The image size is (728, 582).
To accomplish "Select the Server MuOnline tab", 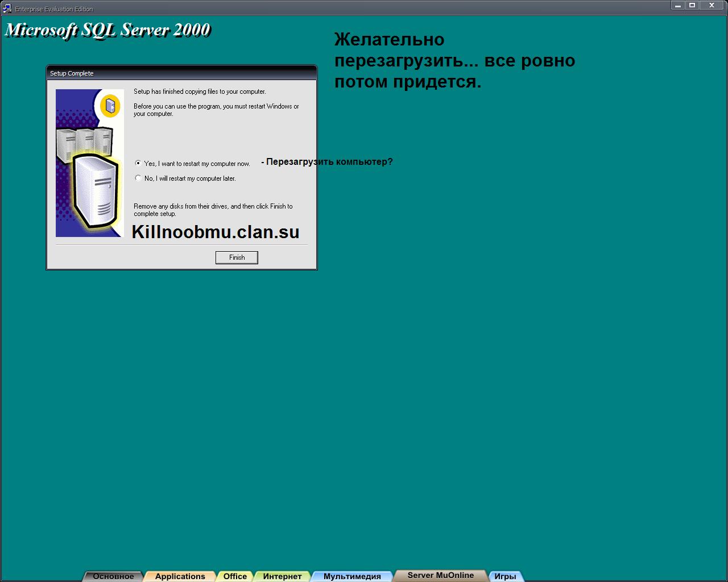I will pyautogui.click(x=440, y=575).
